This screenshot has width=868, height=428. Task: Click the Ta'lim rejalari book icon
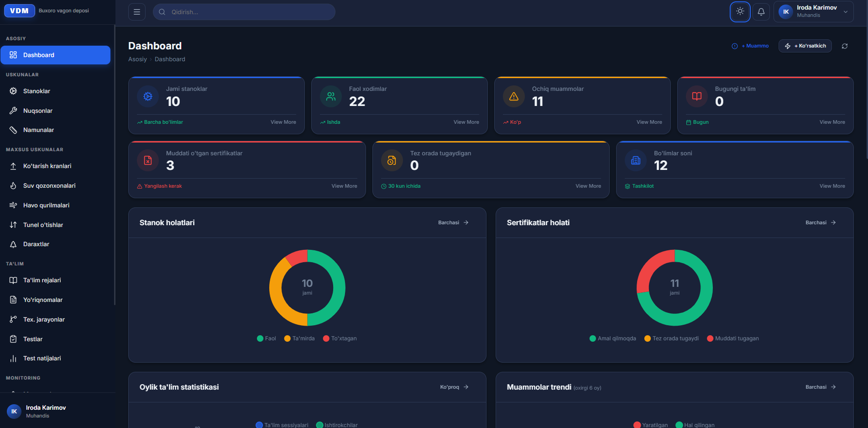13,280
